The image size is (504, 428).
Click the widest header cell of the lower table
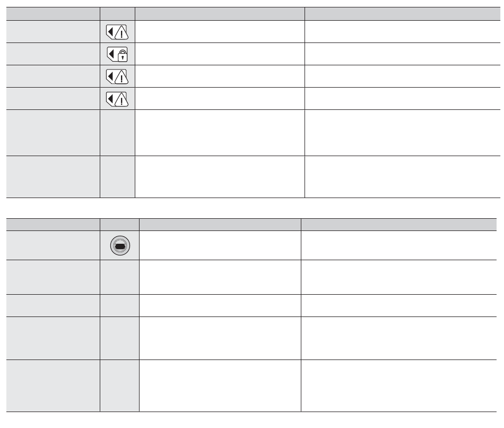click(x=399, y=225)
